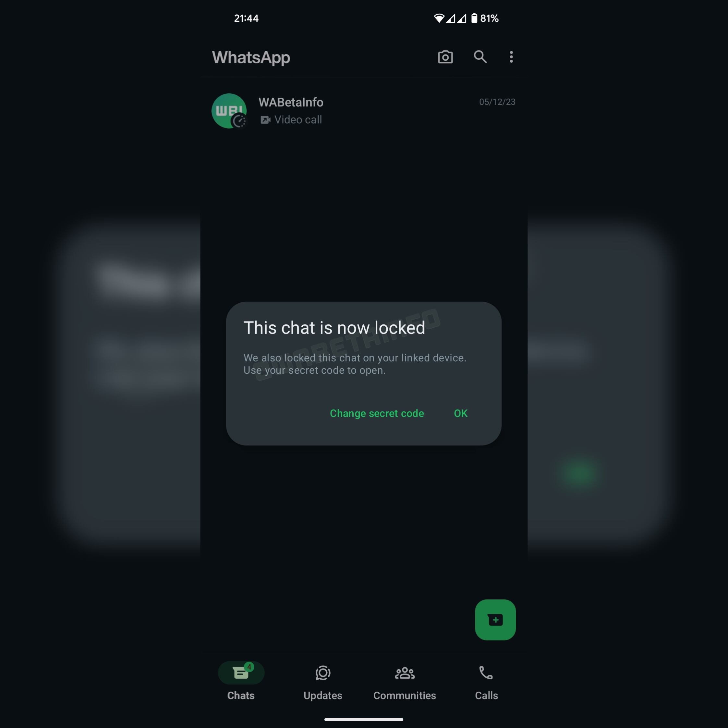Tap the search magnifier icon

pyautogui.click(x=480, y=57)
